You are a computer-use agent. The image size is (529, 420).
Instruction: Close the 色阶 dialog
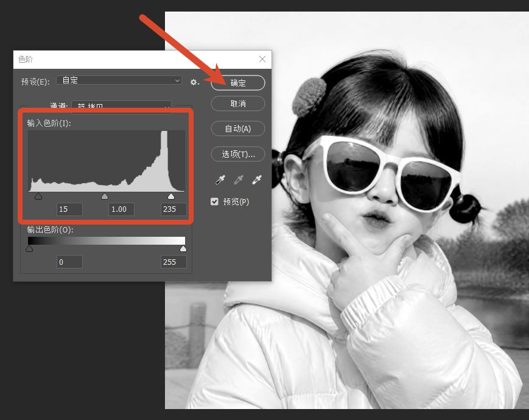(x=262, y=59)
